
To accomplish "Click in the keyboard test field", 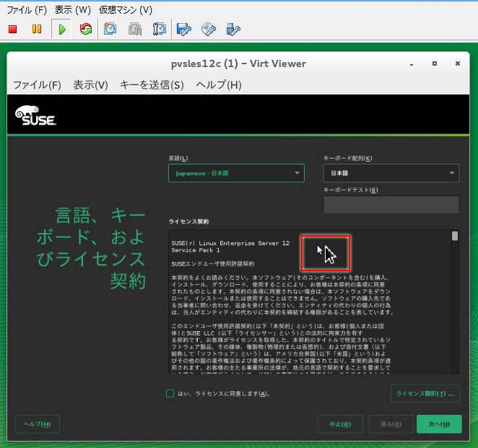I will point(391,204).
